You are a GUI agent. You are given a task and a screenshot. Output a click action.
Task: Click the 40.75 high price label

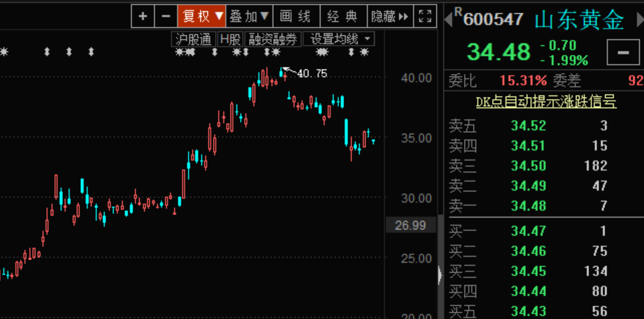coord(312,74)
